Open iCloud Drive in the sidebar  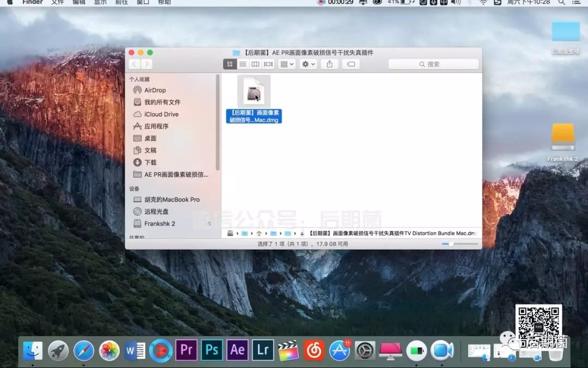[x=161, y=114]
